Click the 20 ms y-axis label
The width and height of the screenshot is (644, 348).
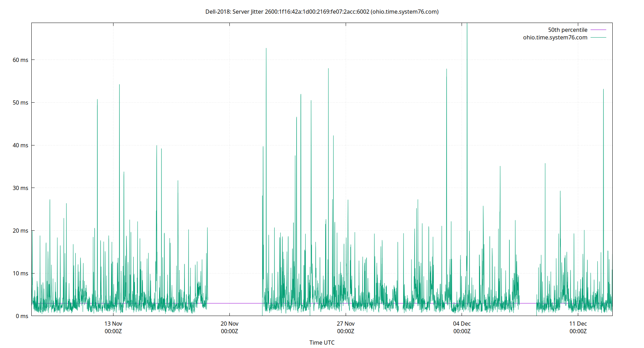coord(19,230)
